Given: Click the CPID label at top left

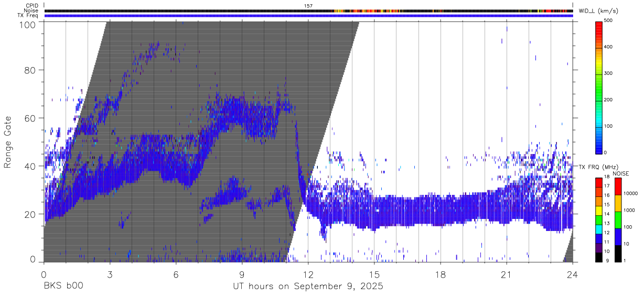Looking at the screenshot, I should (x=31, y=6).
